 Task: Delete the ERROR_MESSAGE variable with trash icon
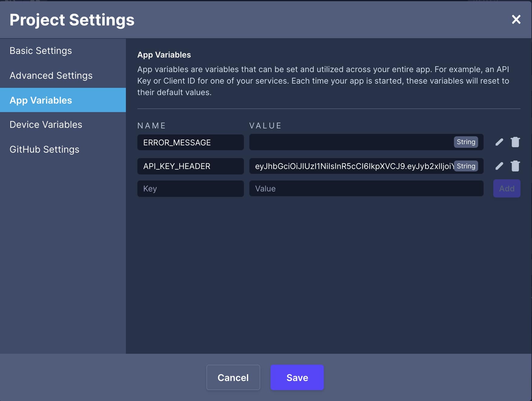[x=515, y=142]
